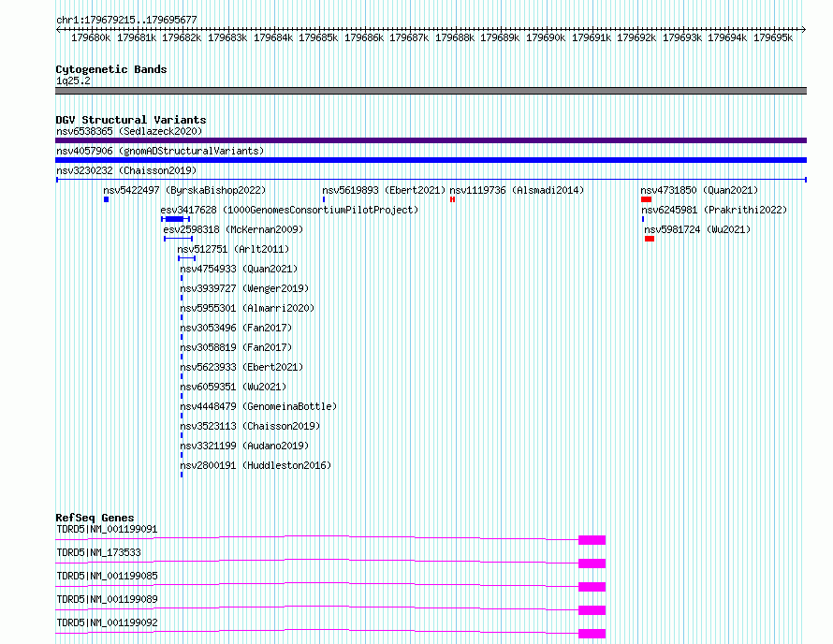Open TDRD5|NM_001199092 transcript label
Viewport: 833px width, 644px height.
click(107, 622)
